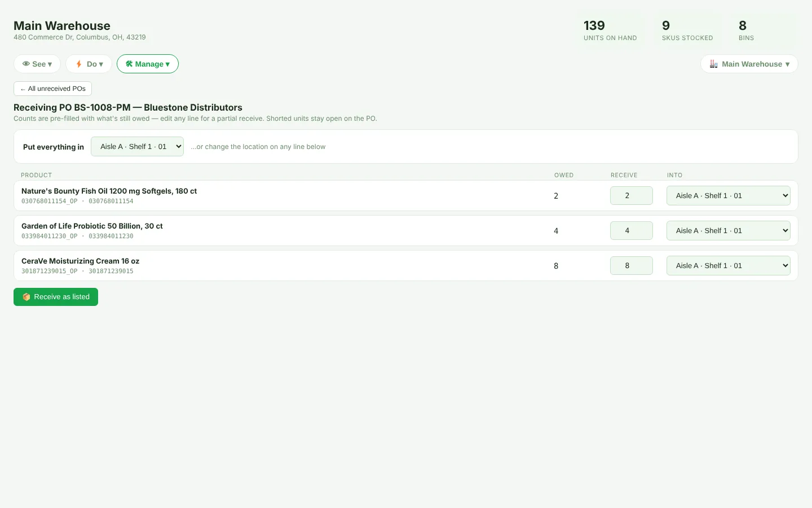The height and width of the screenshot is (508, 812).
Task: Click the PRODUCT column header
Action: [x=36, y=176]
